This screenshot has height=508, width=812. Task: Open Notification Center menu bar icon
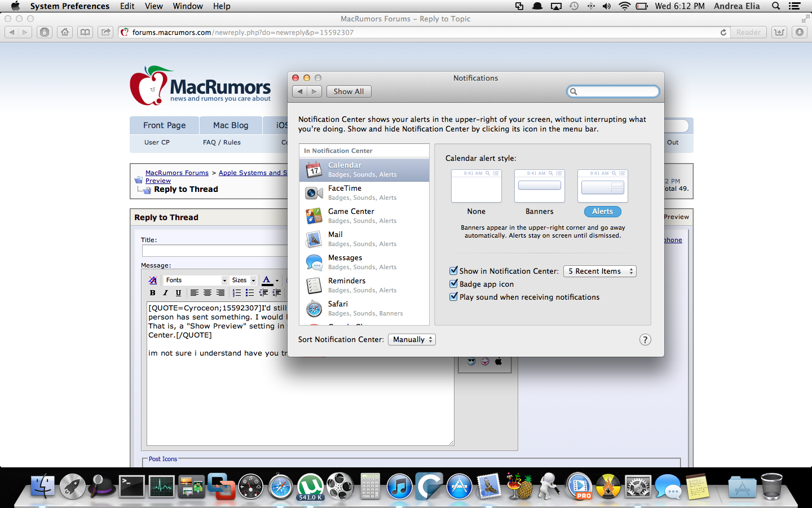pos(795,6)
